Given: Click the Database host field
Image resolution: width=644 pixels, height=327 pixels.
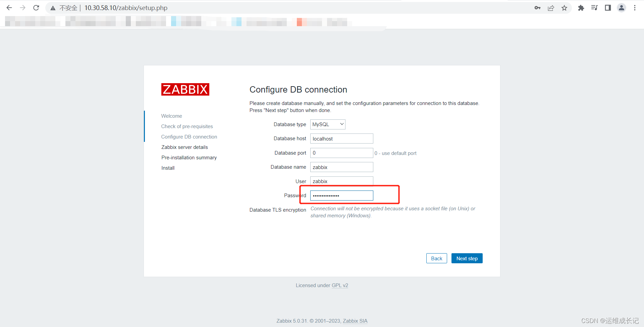Looking at the screenshot, I should (341, 139).
